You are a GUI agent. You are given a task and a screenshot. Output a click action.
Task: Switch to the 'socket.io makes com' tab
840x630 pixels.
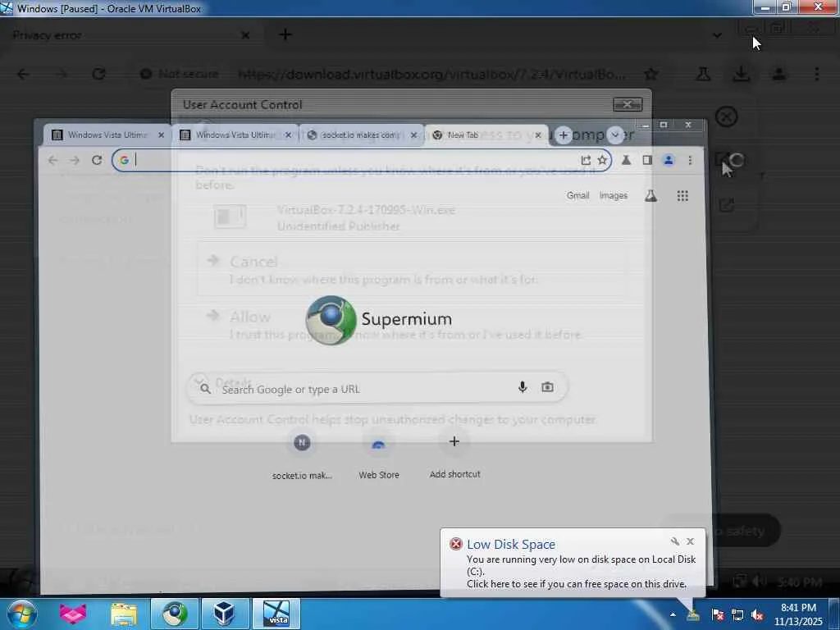361,135
